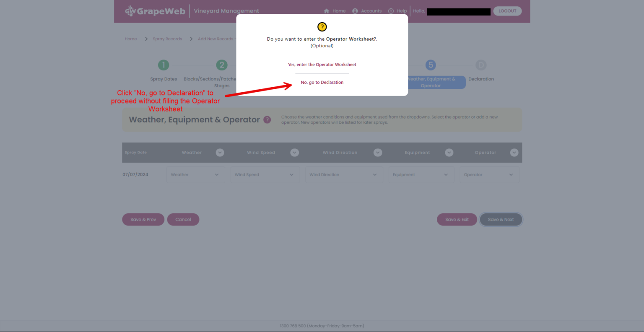This screenshot has height=332, width=644.
Task: Click the Help question mark icon in header
Action: coord(391,11)
